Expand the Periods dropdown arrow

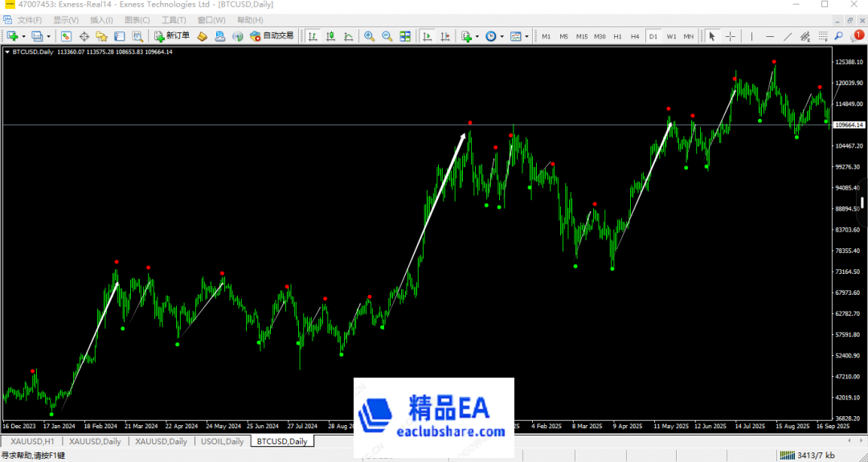click(x=502, y=36)
